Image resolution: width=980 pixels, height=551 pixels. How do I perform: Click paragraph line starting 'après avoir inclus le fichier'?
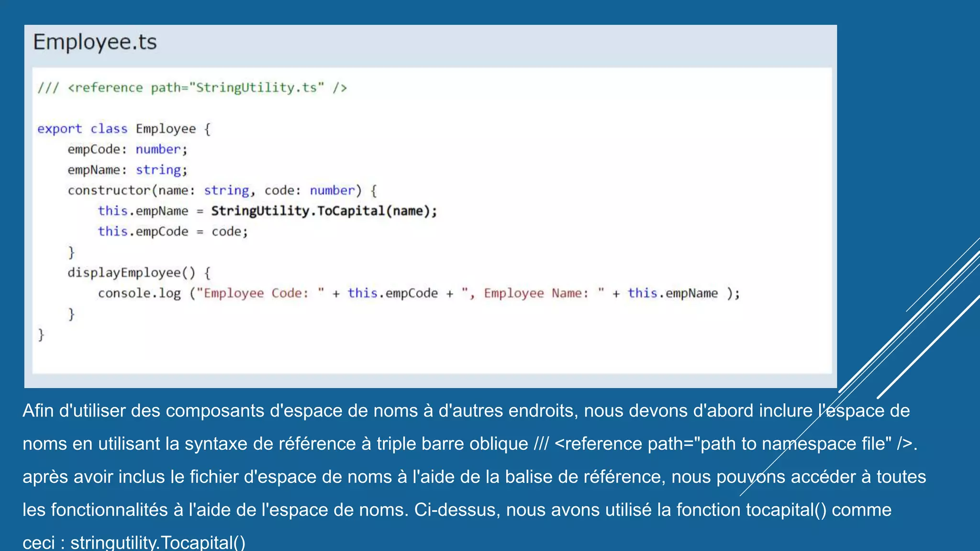[x=474, y=477]
